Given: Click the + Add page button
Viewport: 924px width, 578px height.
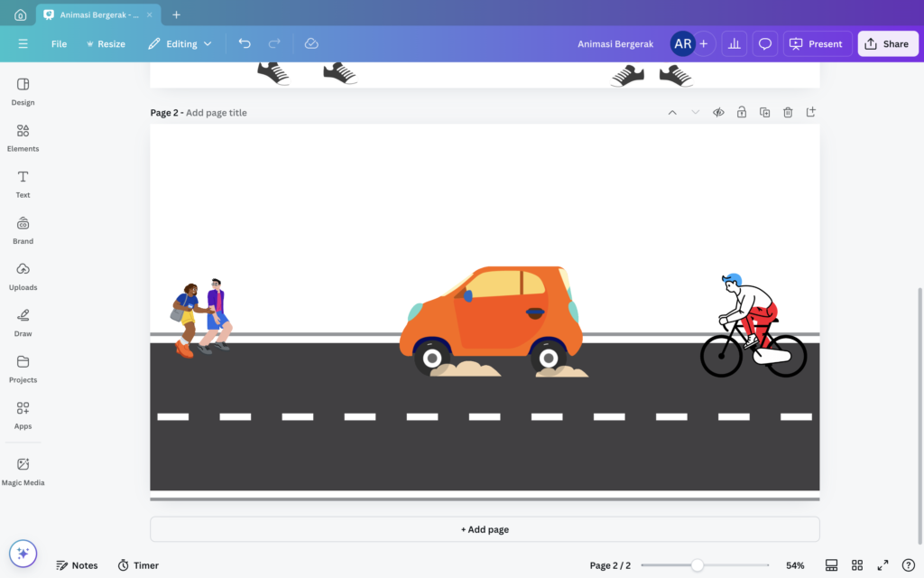Looking at the screenshot, I should [x=485, y=529].
